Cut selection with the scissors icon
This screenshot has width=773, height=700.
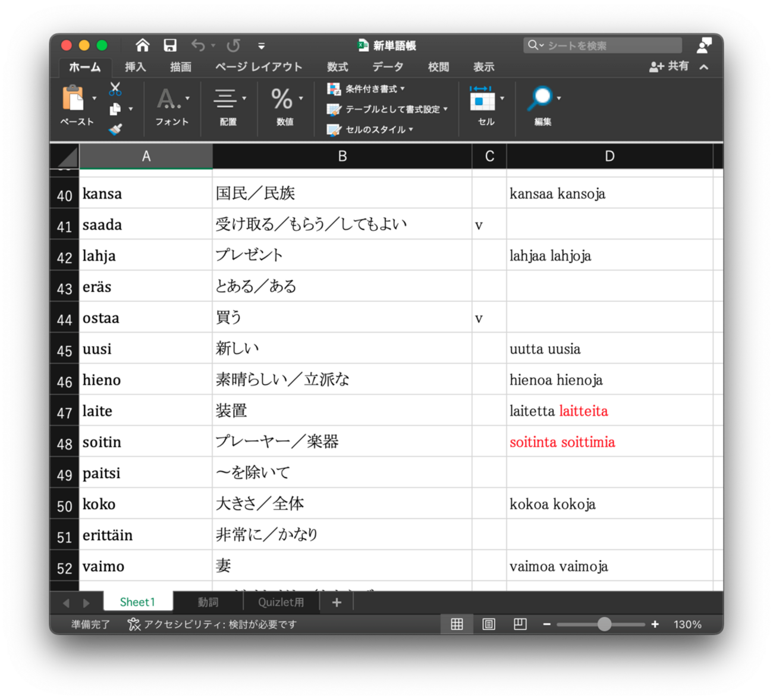coord(115,89)
